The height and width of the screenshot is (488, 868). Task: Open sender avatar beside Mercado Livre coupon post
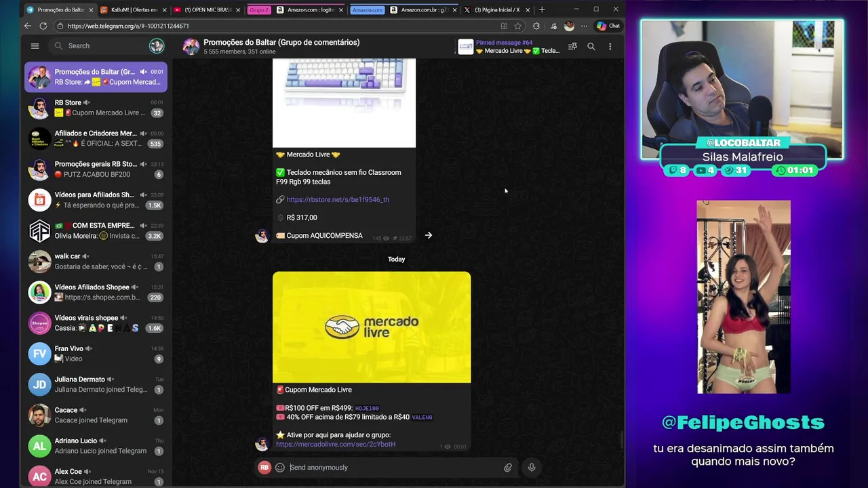[x=262, y=445]
